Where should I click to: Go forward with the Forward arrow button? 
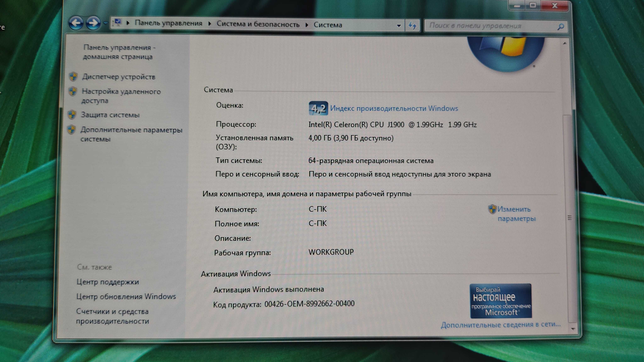coord(93,23)
